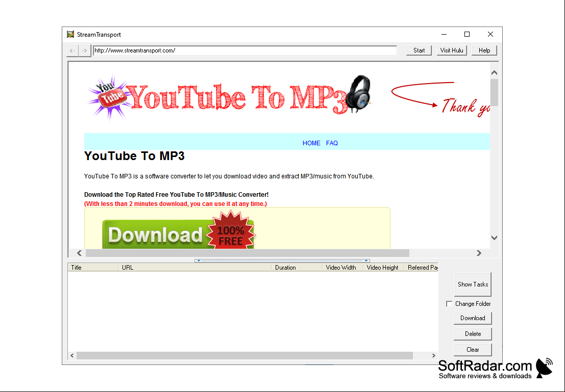
Task: Sort by the URL column header
Action: click(x=194, y=268)
